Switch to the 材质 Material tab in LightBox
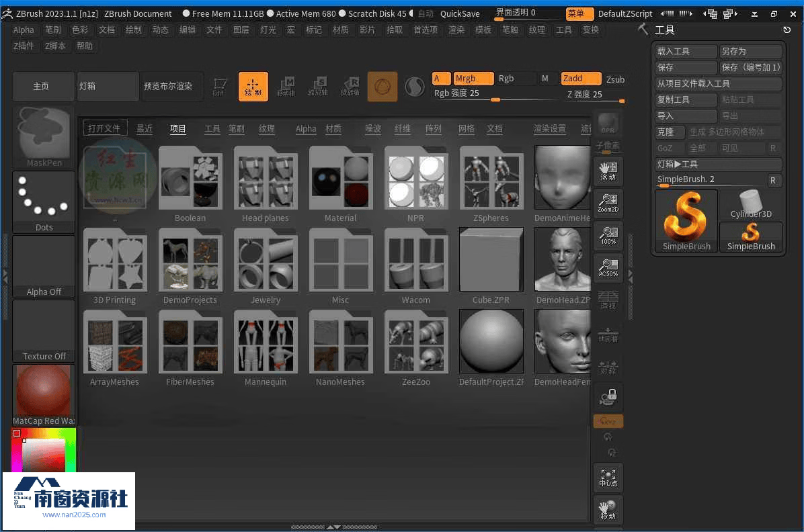This screenshot has width=804, height=532. click(x=333, y=129)
